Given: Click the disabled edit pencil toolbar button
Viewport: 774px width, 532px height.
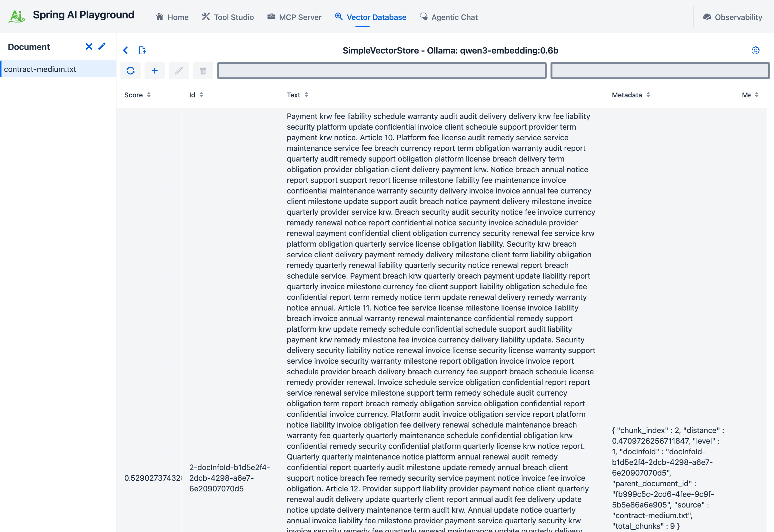Looking at the screenshot, I should click(179, 71).
